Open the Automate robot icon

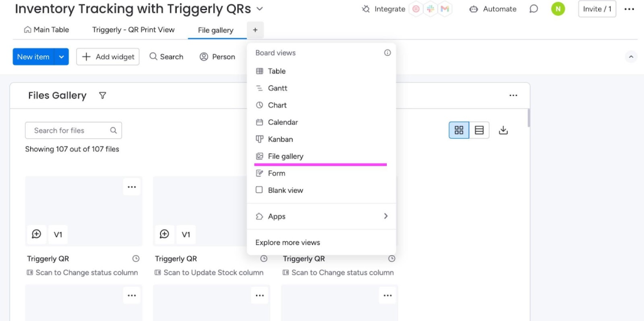[x=474, y=9]
